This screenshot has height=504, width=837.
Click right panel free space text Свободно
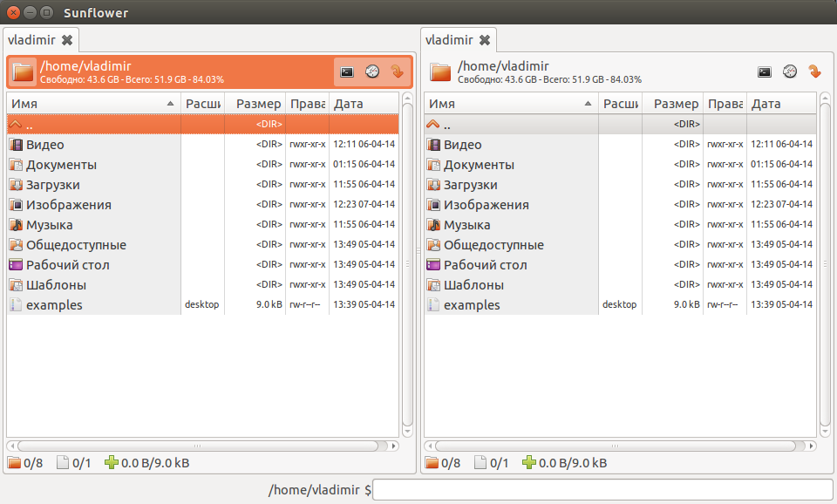[550, 79]
